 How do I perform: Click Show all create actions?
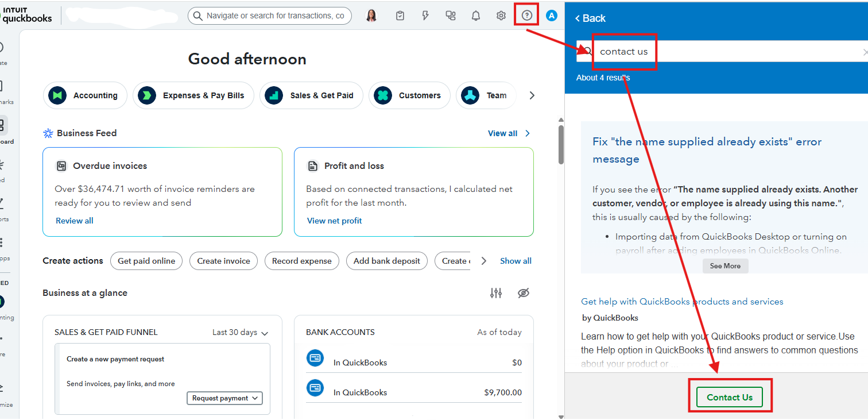tap(516, 261)
